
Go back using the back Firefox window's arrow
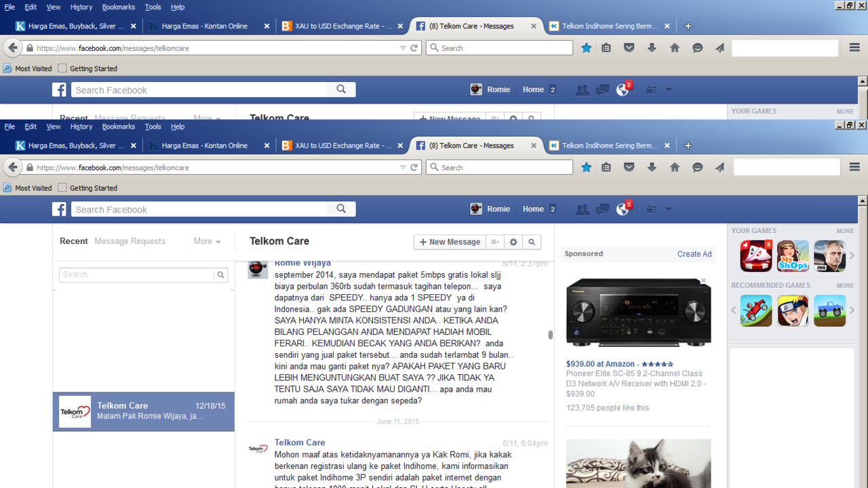13,48
